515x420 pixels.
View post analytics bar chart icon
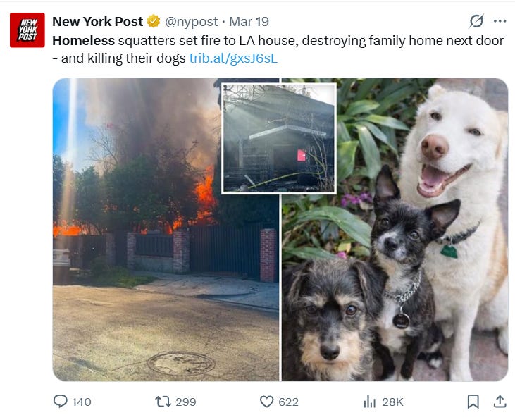pyautogui.click(x=369, y=402)
